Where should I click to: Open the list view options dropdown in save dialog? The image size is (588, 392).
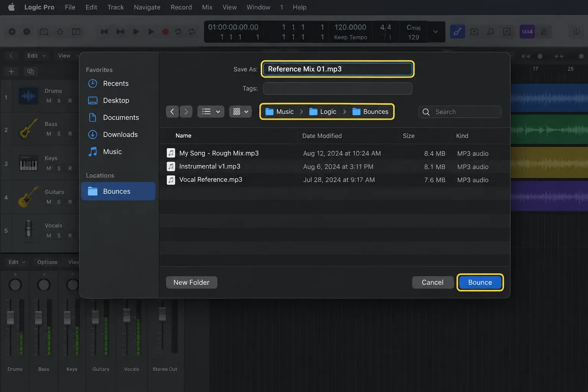coord(211,111)
